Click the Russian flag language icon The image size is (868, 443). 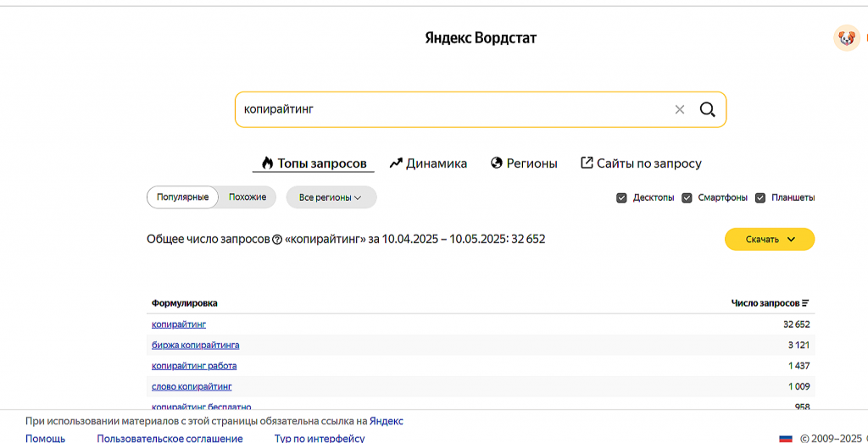[786, 438]
